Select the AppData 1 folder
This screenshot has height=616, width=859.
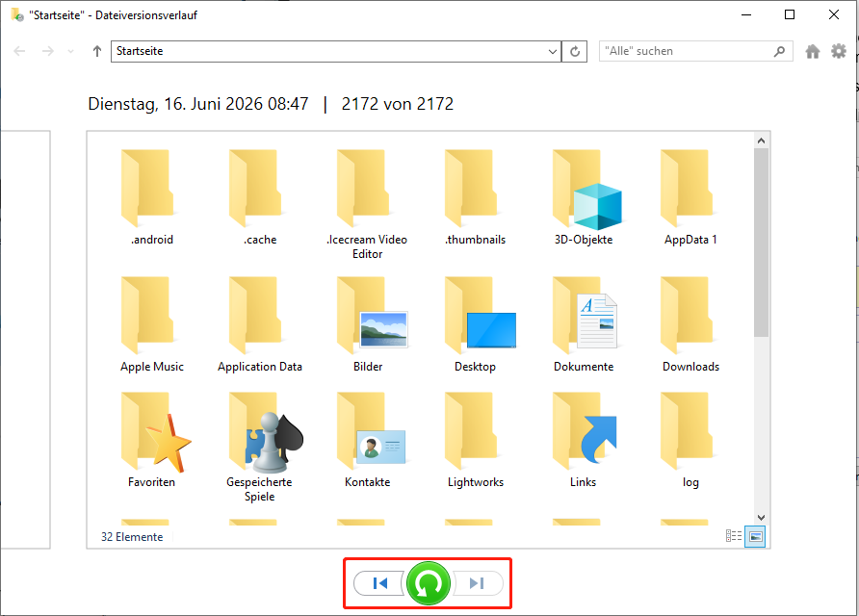coord(690,197)
